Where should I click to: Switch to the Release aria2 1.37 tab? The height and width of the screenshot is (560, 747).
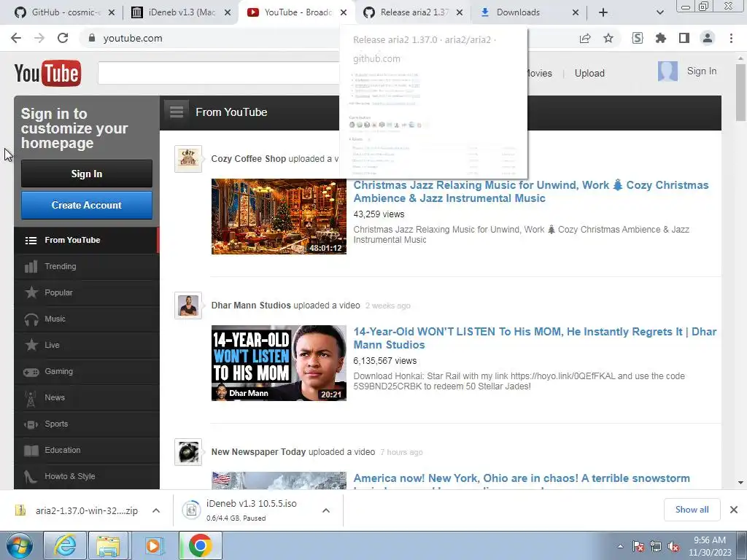[x=414, y=12]
